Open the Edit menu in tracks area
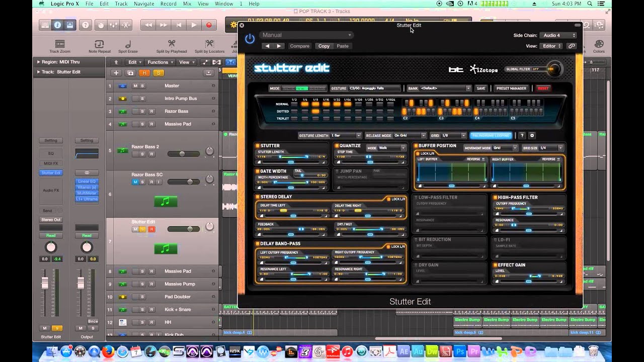 [134, 62]
